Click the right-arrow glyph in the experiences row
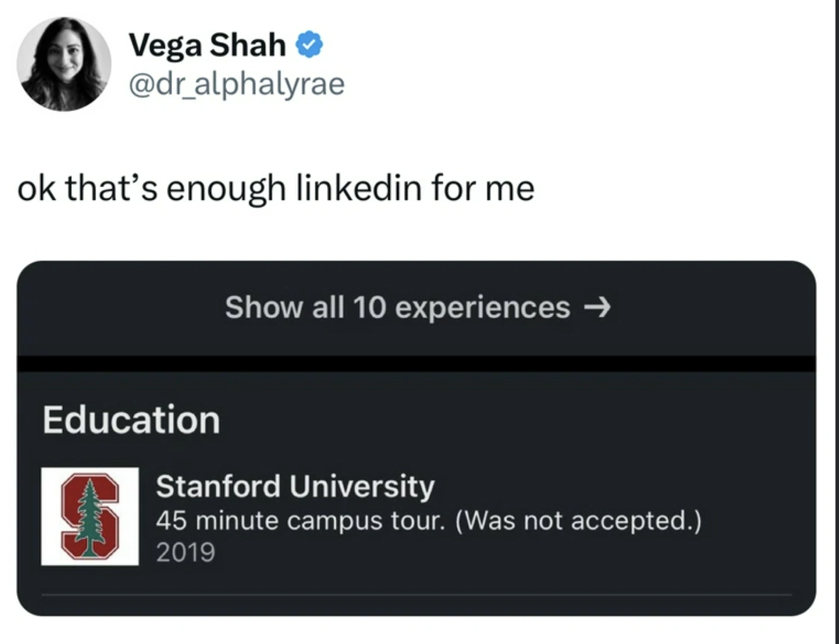The width and height of the screenshot is (839, 644). (601, 307)
